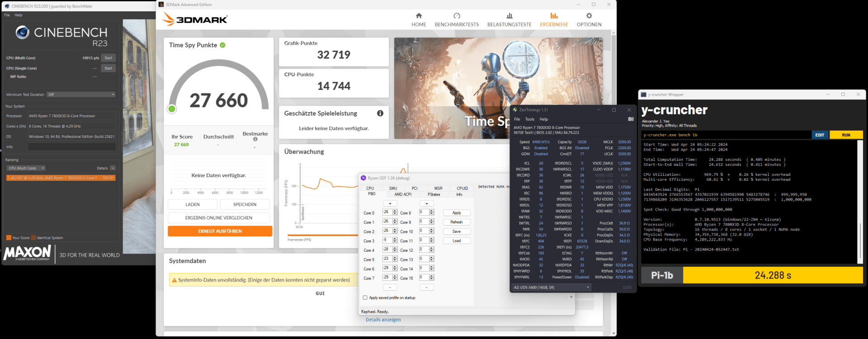Open Minimum Test Duration dropdown in Cinebench
The height and width of the screenshot is (339, 868).
coord(81,94)
